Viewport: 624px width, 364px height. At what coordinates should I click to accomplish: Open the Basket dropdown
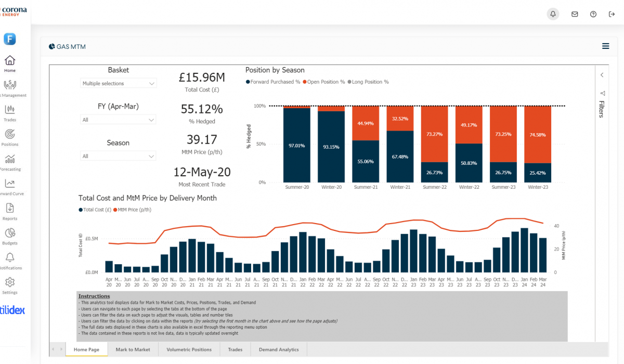tap(119, 83)
